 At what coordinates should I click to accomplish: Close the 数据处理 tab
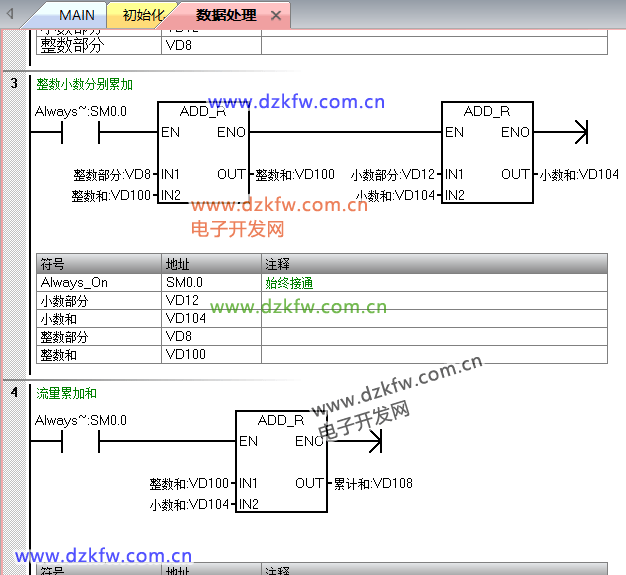coord(276,16)
